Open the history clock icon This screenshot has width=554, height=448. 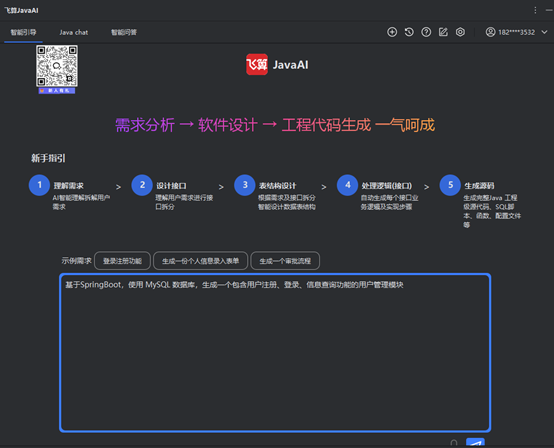pos(409,32)
